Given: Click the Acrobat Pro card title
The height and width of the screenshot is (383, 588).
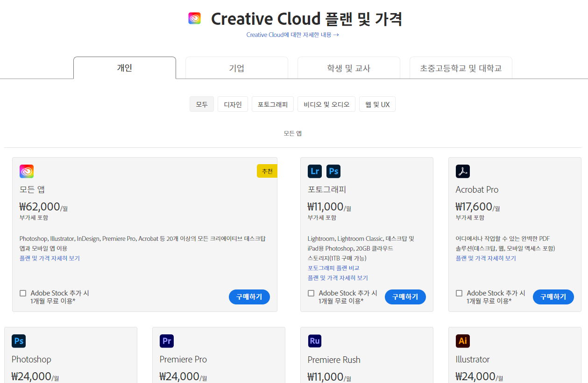Looking at the screenshot, I should click(477, 189).
